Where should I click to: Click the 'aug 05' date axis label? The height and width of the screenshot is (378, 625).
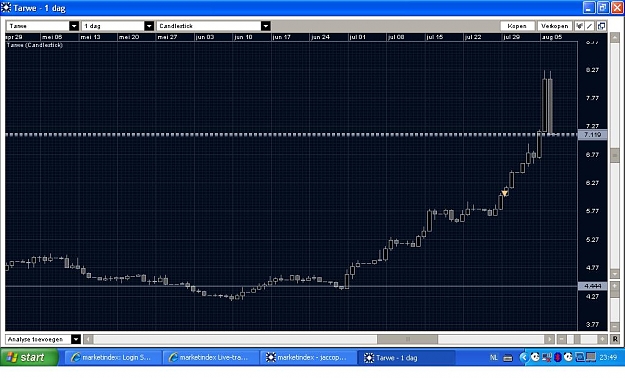[552, 37]
